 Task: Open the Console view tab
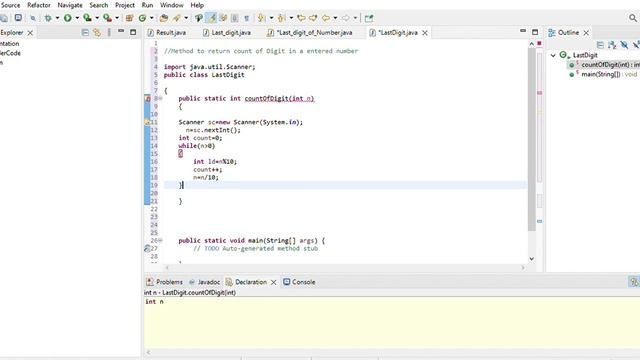[299, 282]
